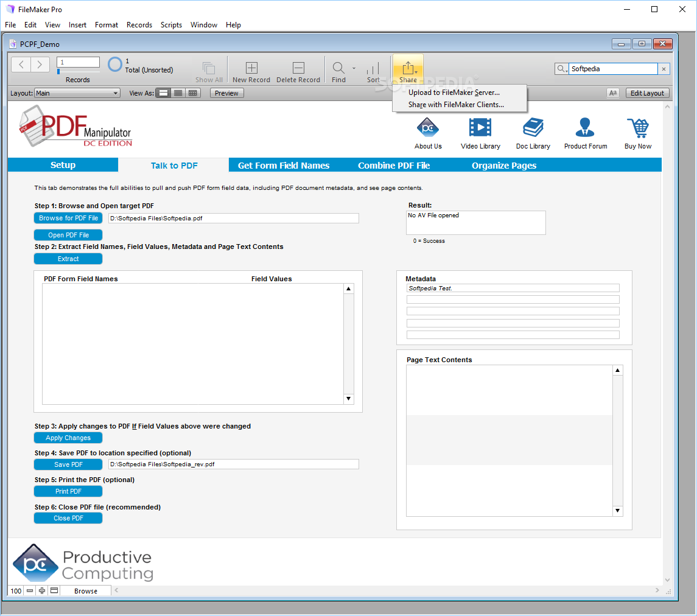
Task: Open Find mode with magnifier icon
Action: tap(338, 68)
